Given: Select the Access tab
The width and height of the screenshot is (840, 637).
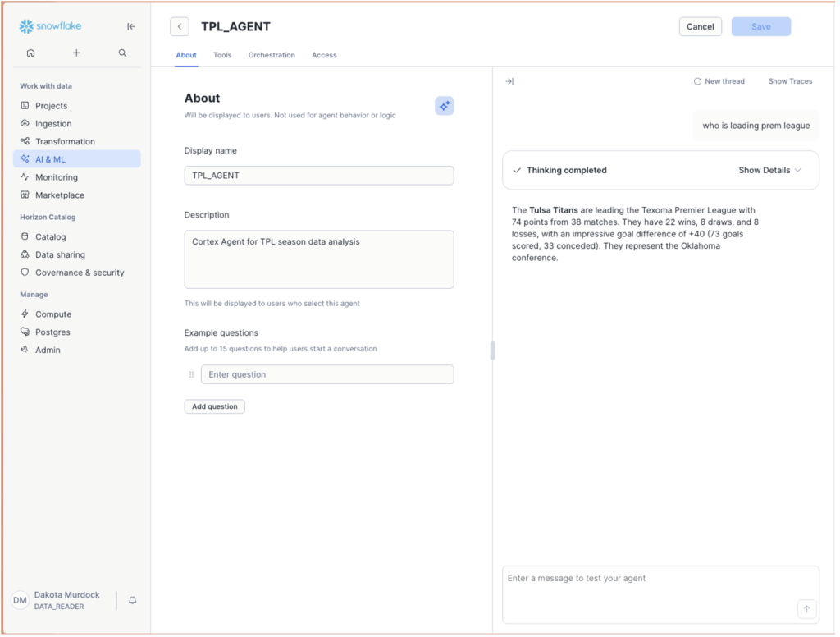Looking at the screenshot, I should coord(324,56).
